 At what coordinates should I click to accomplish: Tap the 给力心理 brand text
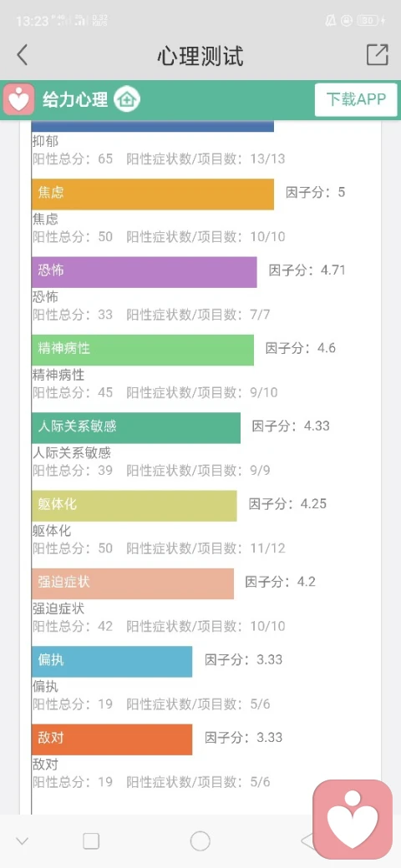[75, 99]
